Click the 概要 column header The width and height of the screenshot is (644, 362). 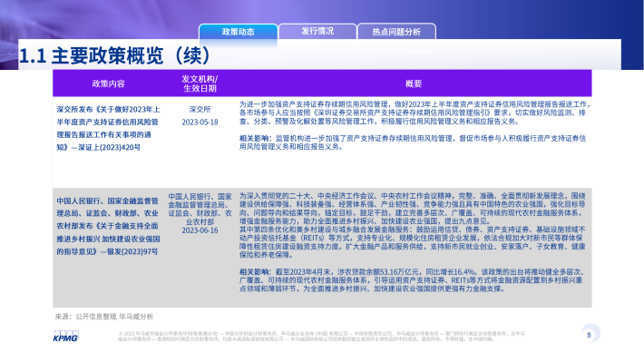click(414, 83)
